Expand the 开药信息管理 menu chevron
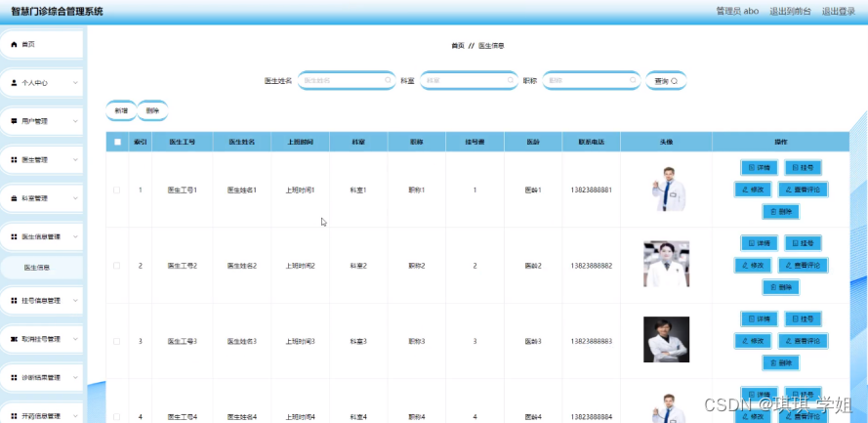This screenshot has width=868, height=423. click(75, 416)
